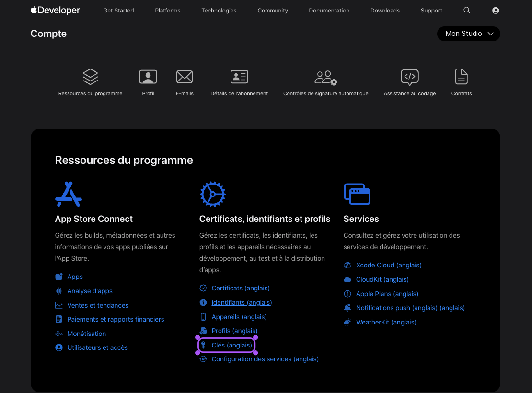This screenshot has height=393, width=532.
Task: Click the App Store Connect logo icon
Action: tap(69, 194)
